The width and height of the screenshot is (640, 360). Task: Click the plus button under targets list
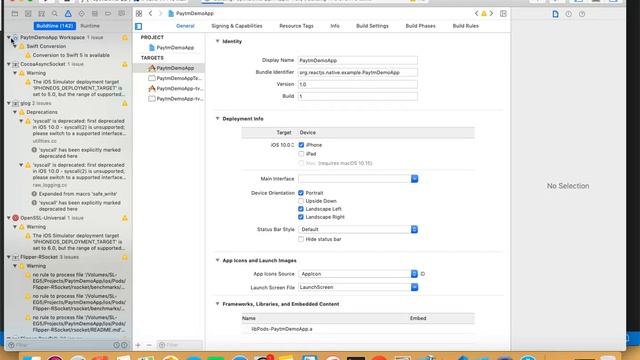[x=138, y=345]
